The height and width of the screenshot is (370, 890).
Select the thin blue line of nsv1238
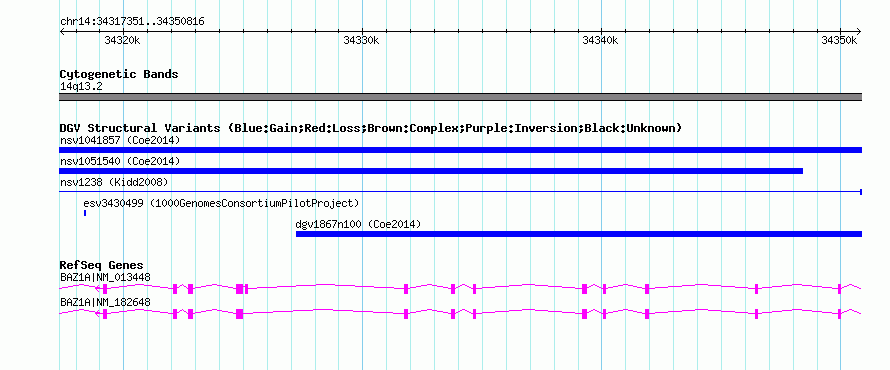point(460,192)
